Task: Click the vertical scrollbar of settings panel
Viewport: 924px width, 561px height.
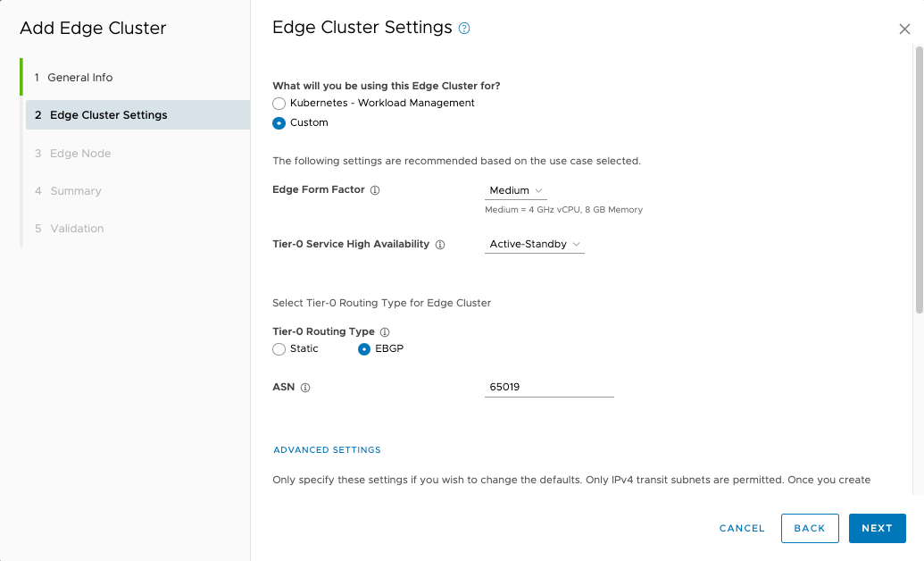Action: [x=920, y=180]
